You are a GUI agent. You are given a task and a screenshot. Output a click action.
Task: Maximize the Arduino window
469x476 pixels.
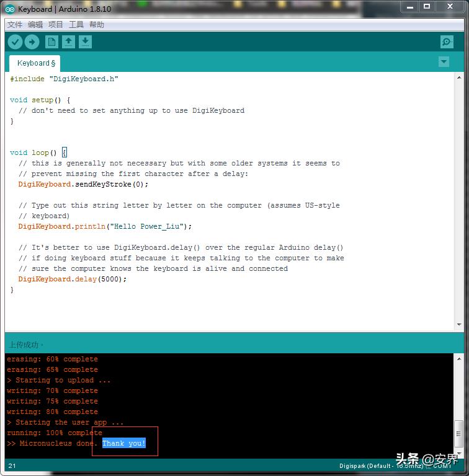(426, 7)
